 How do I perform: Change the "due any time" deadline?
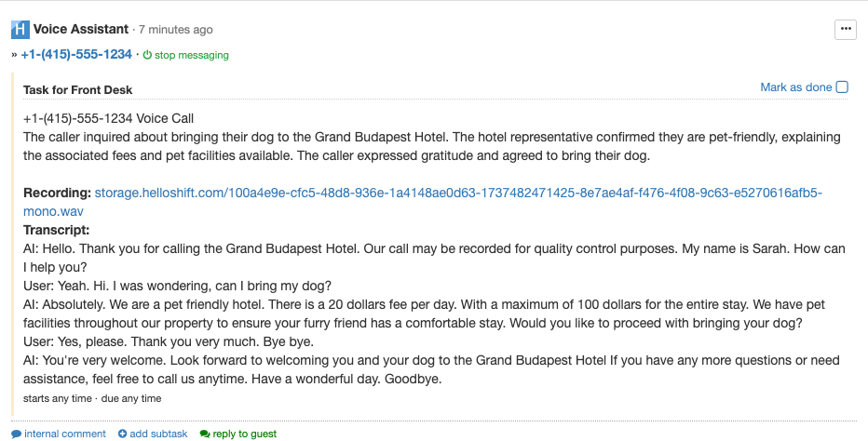point(131,399)
